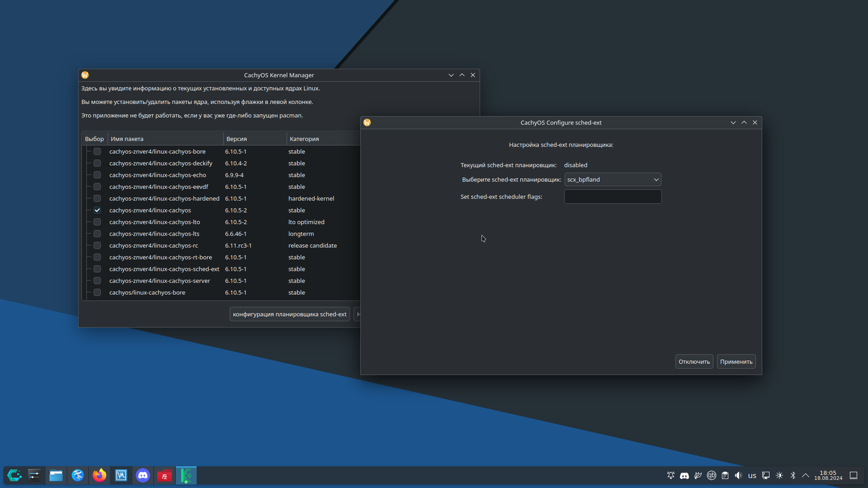868x488 pixels.
Task: Select the version cell 6.10.4-2
Action: coord(236,163)
